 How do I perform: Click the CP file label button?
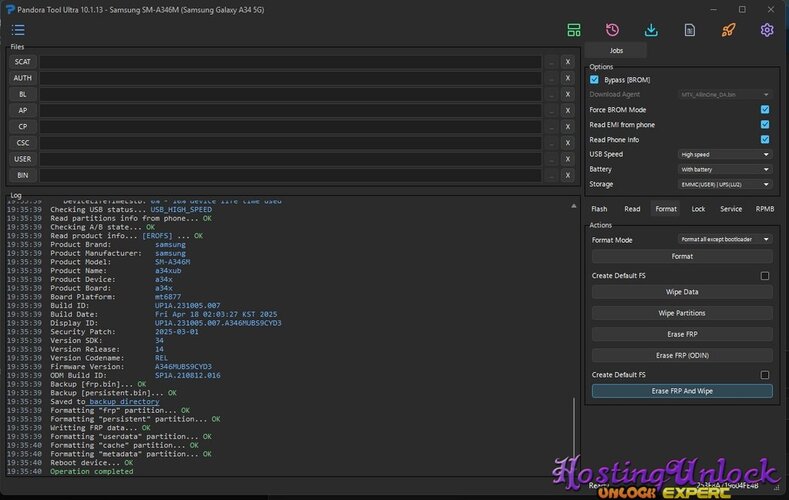pos(23,127)
